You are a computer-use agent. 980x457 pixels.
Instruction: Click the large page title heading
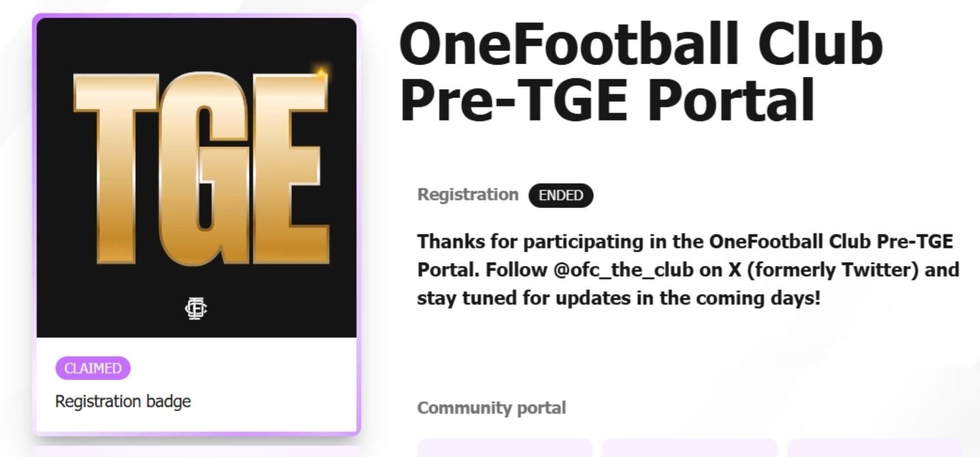(x=641, y=72)
